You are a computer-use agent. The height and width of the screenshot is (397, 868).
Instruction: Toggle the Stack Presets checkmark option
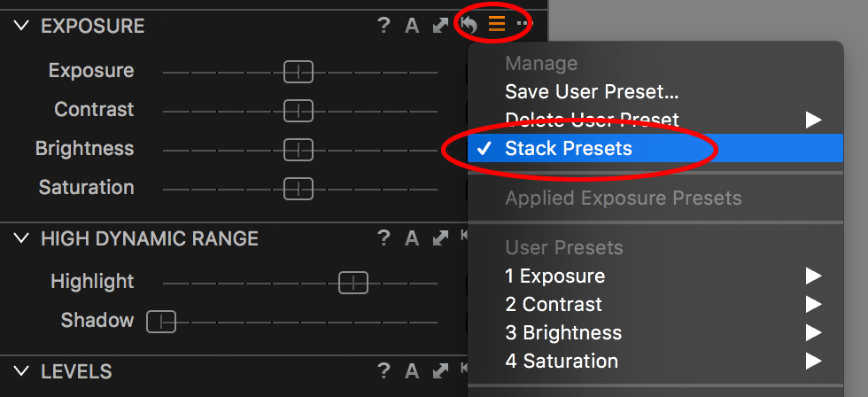point(655,148)
